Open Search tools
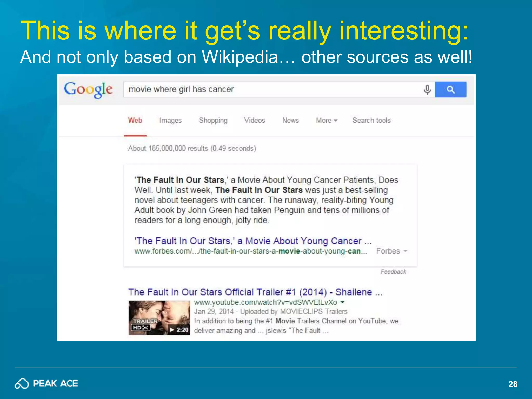This screenshot has width=532, height=399. pyautogui.click(x=371, y=120)
